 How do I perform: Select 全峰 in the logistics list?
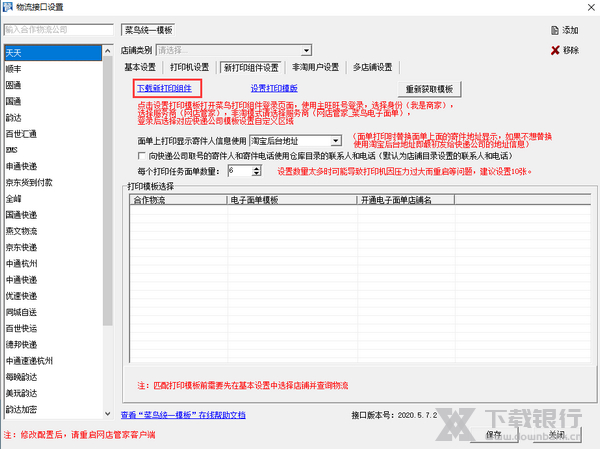click(x=53, y=199)
